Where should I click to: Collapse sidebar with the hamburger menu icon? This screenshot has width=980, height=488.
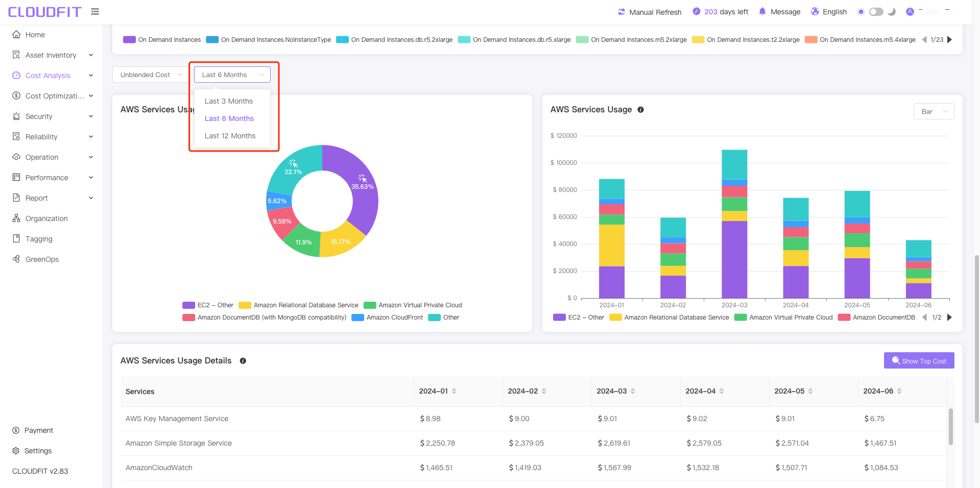tap(95, 11)
